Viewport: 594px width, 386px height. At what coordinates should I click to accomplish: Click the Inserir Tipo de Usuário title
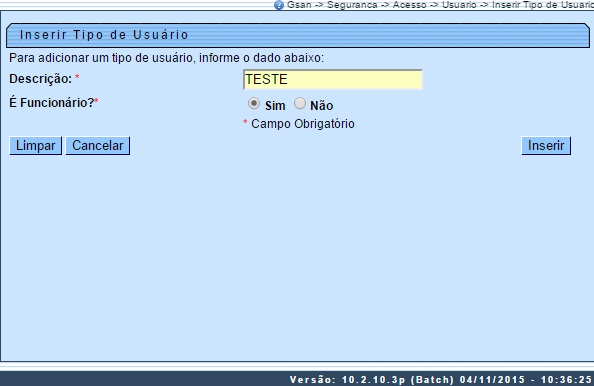tap(104, 35)
